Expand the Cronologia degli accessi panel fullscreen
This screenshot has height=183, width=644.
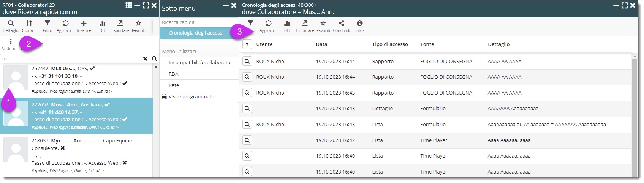tap(625, 5)
